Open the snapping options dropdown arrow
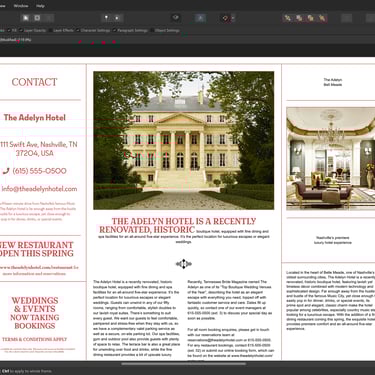Viewport: 375px width, 375px height. tap(233, 18)
